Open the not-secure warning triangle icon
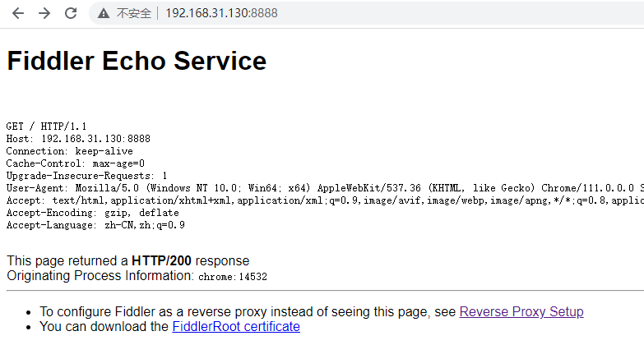Viewport: 644px width, 345px height. pyautogui.click(x=104, y=13)
